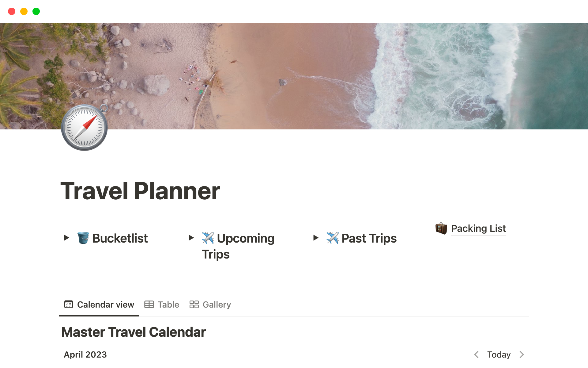Viewport: 588px width, 368px height.
Task: Jump to Today in calendar
Action: click(x=499, y=355)
